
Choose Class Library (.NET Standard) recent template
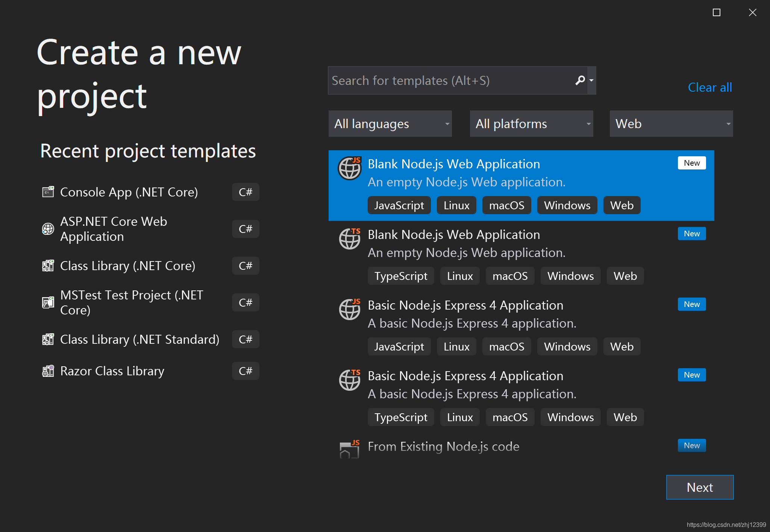(x=139, y=339)
